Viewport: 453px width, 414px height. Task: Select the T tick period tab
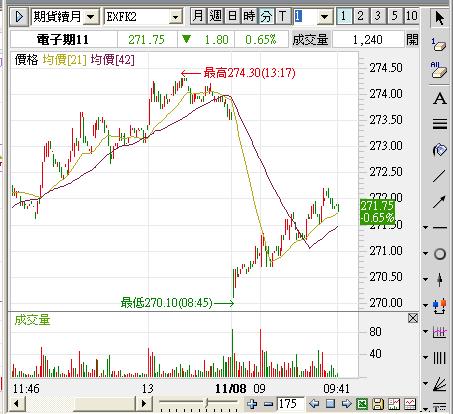[283, 16]
